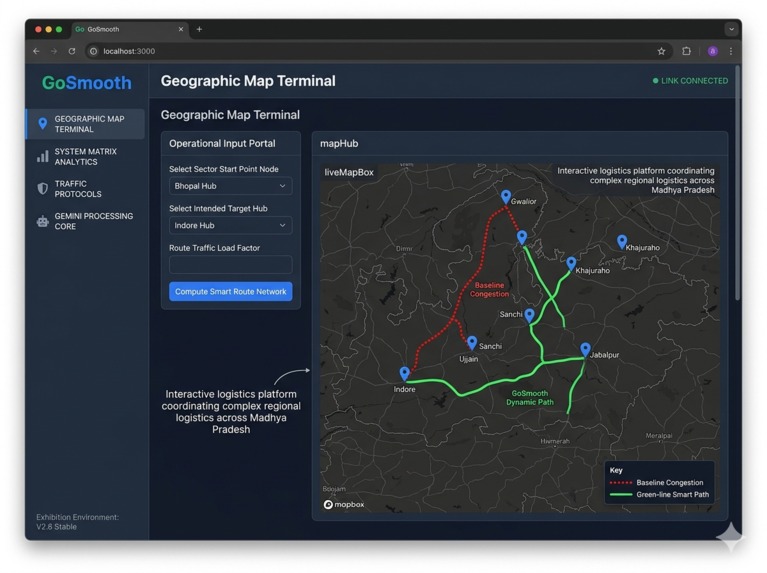Click the browser back arrow
The width and height of the screenshot is (767, 573).
[x=36, y=51]
